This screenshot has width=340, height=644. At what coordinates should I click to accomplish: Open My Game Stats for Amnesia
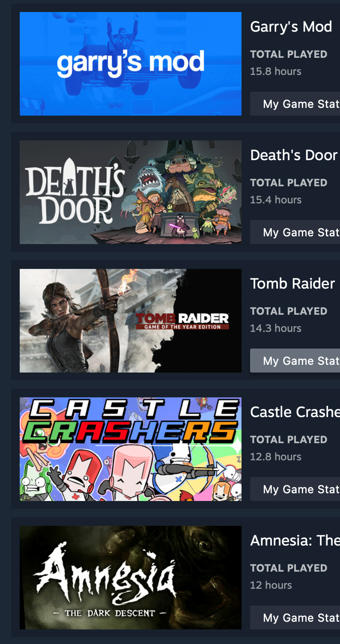coord(295,617)
